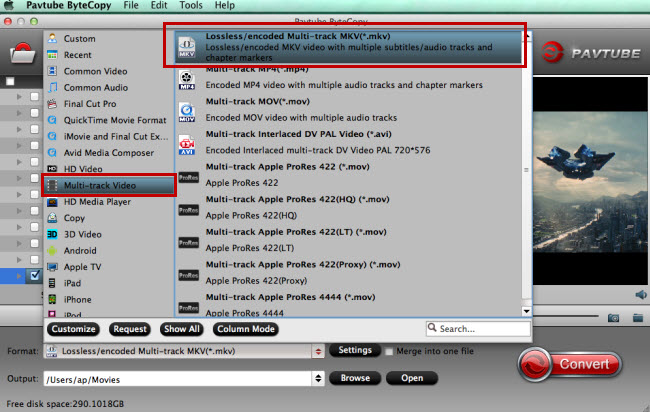Viewport: 650px width, 412px height.
Task: Select Multi-track Video category
Action: [109, 185]
